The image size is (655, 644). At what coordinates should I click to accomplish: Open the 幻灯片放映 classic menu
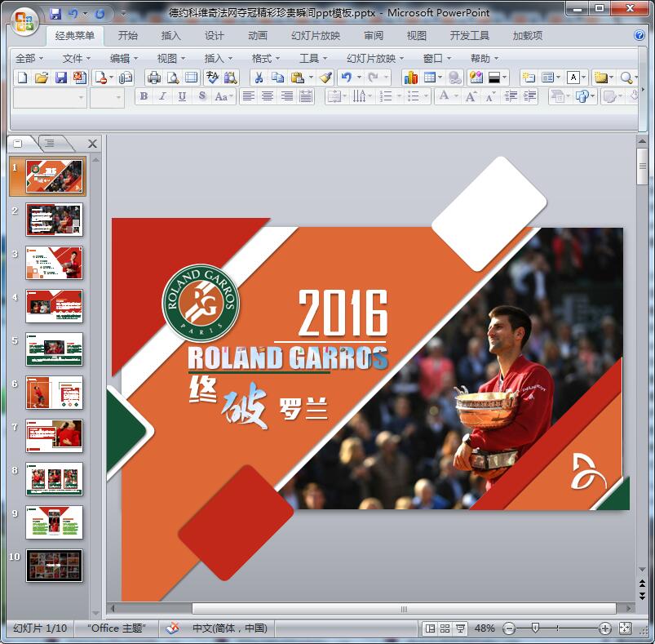coord(375,59)
